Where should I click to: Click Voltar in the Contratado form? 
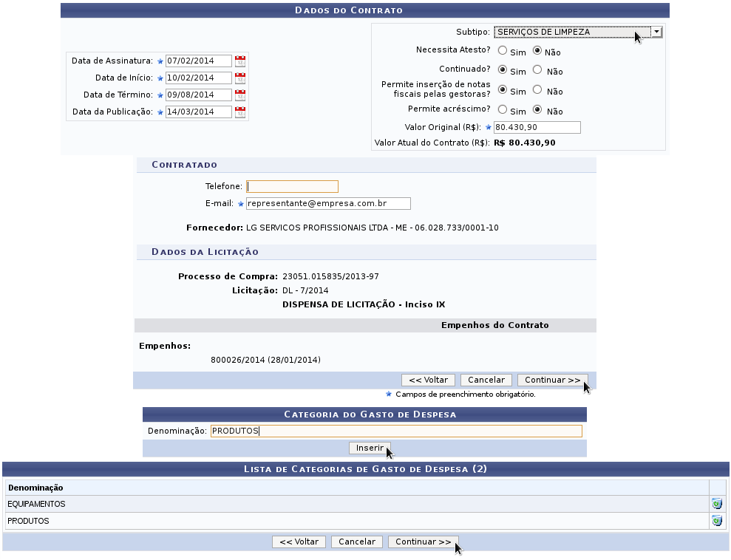click(x=429, y=380)
